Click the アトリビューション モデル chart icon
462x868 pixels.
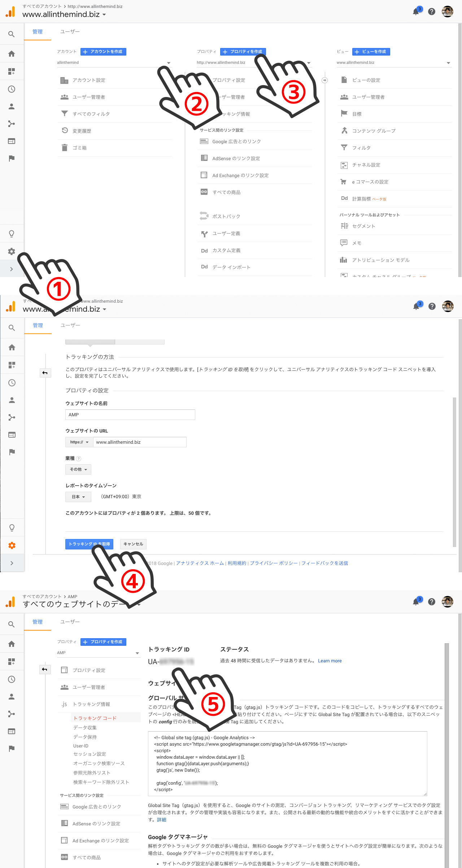click(x=344, y=260)
